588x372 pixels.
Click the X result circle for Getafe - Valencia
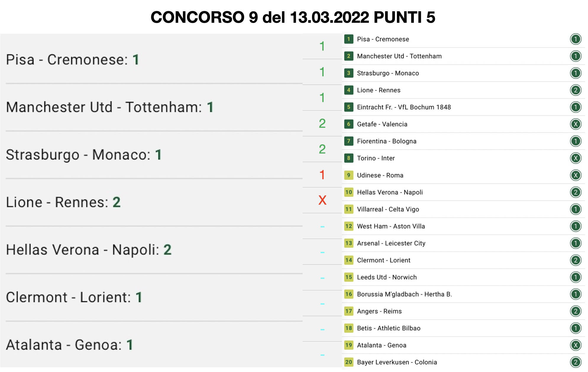pos(575,124)
